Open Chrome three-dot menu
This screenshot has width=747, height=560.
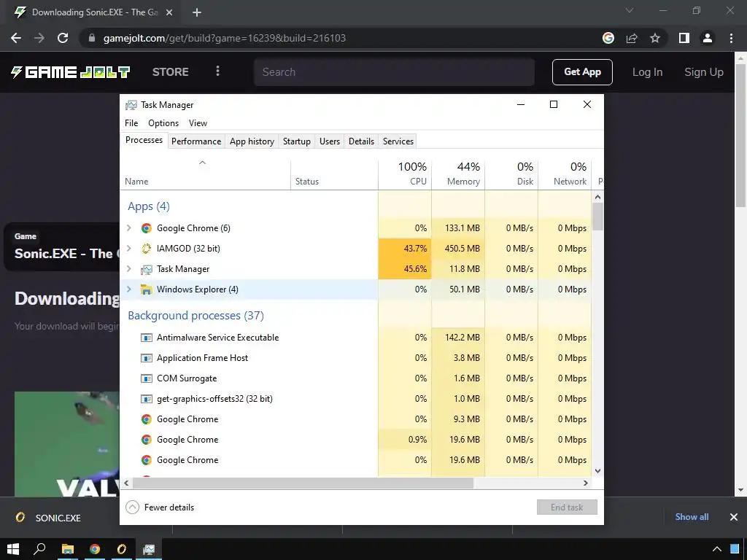coord(731,38)
